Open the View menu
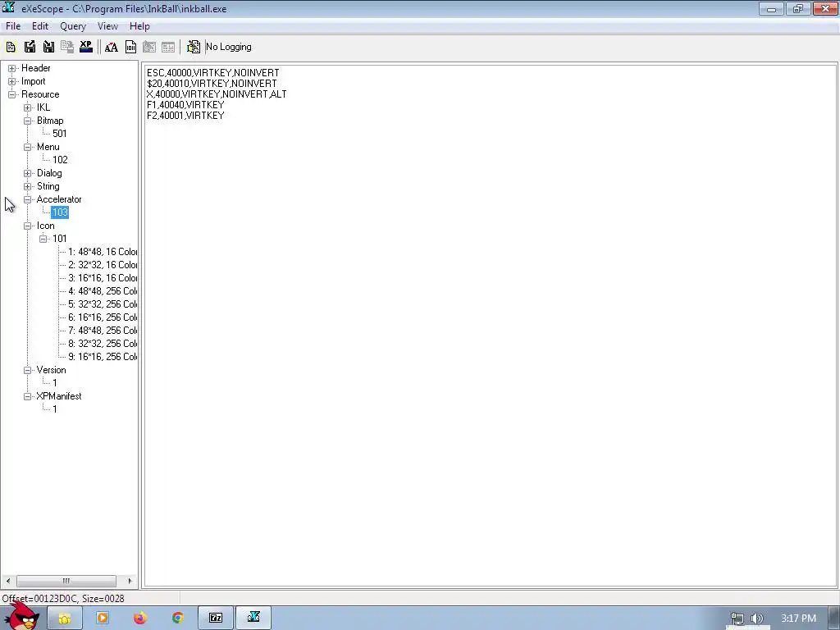The width and height of the screenshot is (840, 630). [x=107, y=26]
